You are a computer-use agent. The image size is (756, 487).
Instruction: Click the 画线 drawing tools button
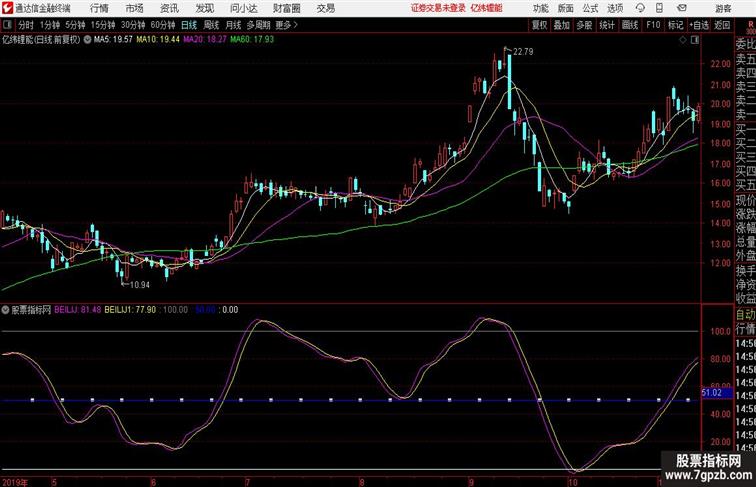630,25
